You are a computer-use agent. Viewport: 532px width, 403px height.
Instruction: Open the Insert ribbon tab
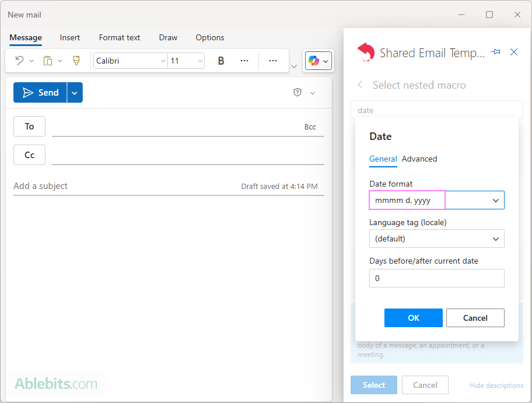tap(70, 38)
